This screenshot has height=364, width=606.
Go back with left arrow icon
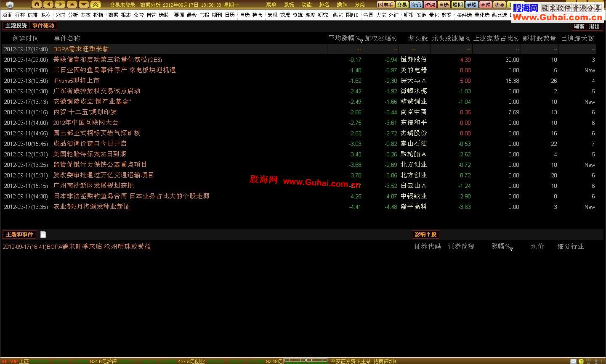(x=49, y=5)
